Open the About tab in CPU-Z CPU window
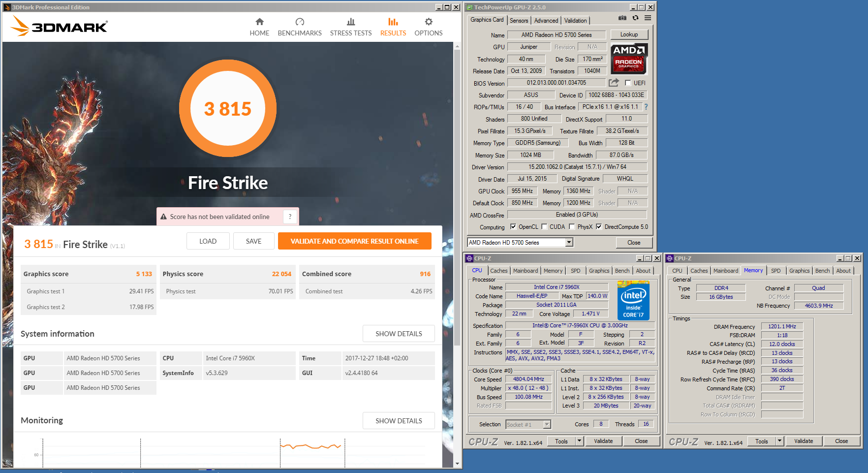This screenshot has height=473, width=868. coord(643,271)
